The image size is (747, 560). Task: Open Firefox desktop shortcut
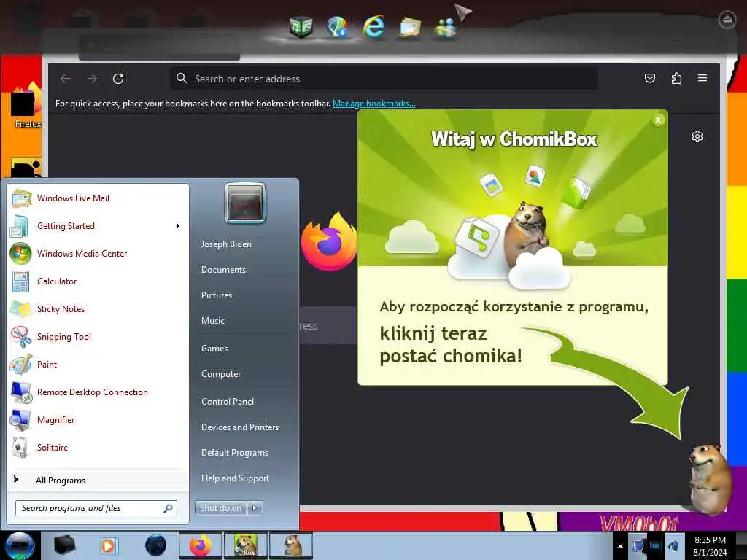[x=26, y=106]
